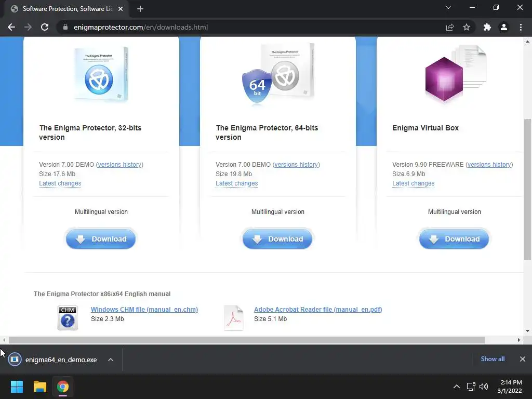
Task: Click the vertical scrollbar thumb
Action: click(x=527, y=189)
